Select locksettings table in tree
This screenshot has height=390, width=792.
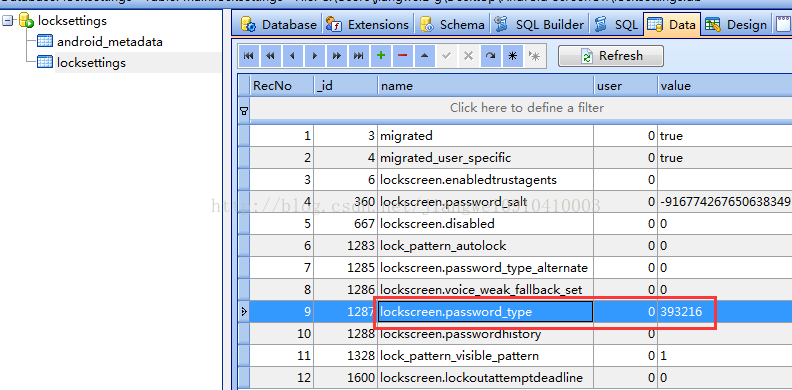pos(91,63)
